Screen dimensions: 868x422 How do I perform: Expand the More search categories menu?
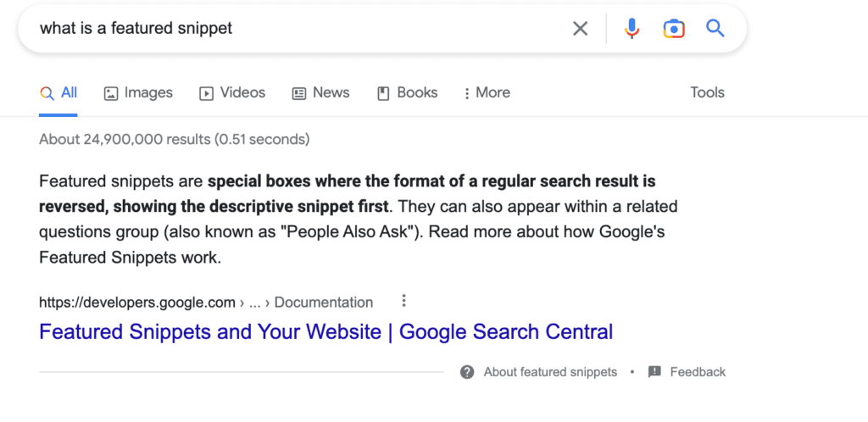pos(487,92)
